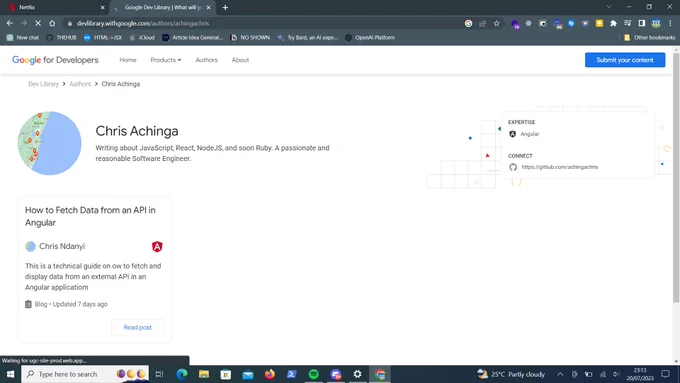
Task: Open the Mail app on the taskbar
Action: [x=248, y=374]
